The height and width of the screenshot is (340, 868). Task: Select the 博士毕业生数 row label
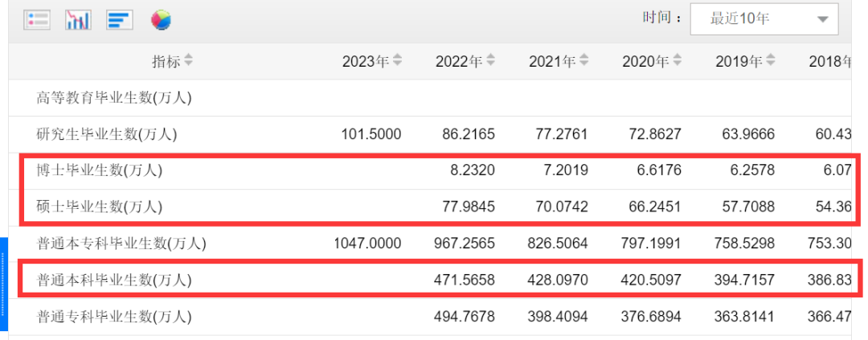100,170
